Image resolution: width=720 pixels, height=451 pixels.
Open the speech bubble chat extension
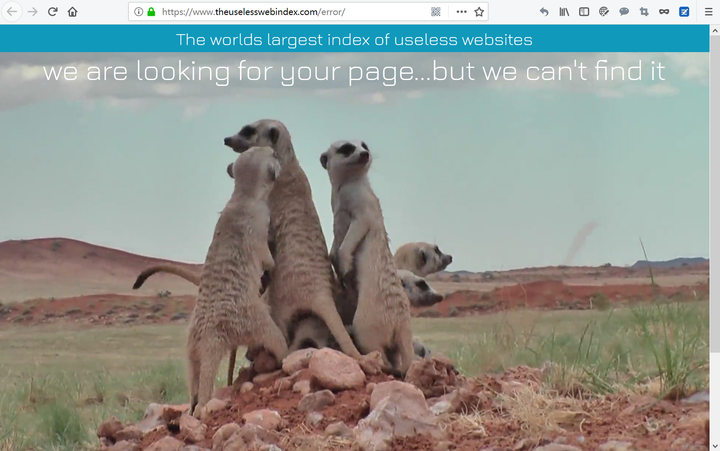[624, 12]
